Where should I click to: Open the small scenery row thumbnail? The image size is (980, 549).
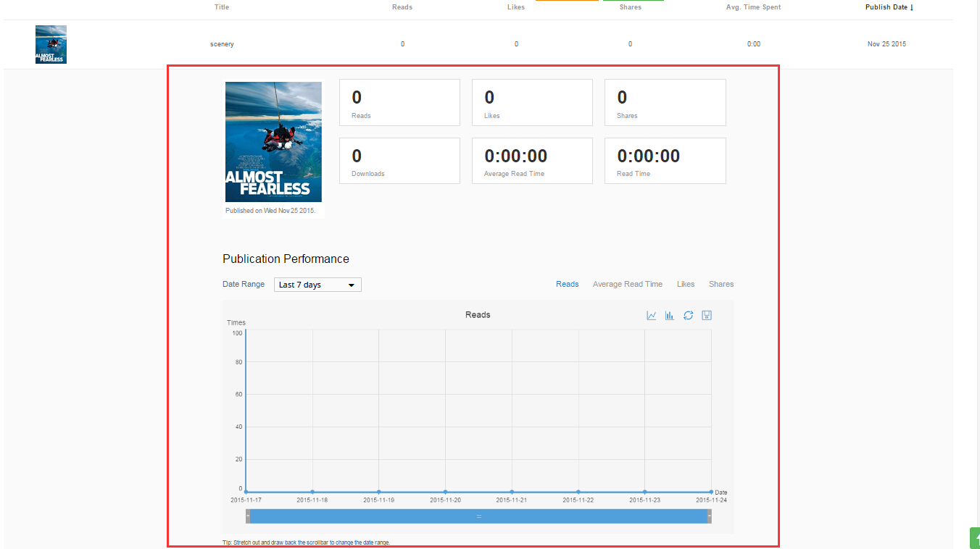pos(51,44)
